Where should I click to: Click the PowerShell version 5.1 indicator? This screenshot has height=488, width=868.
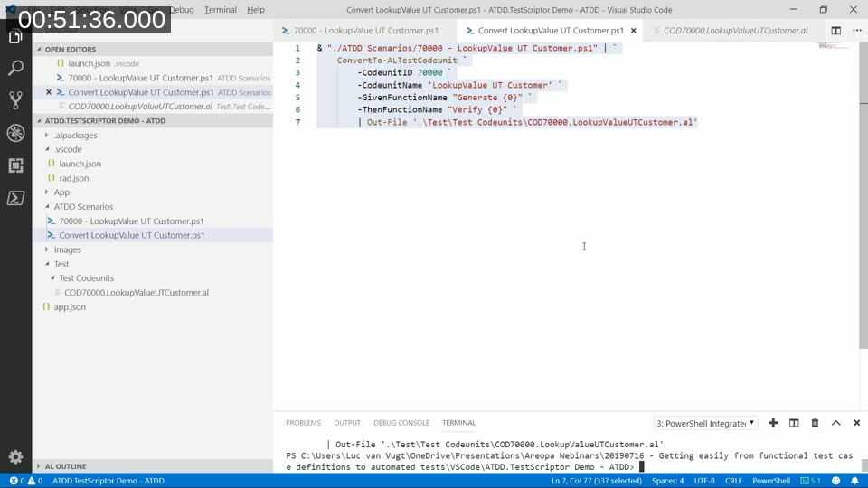pos(811,481)
